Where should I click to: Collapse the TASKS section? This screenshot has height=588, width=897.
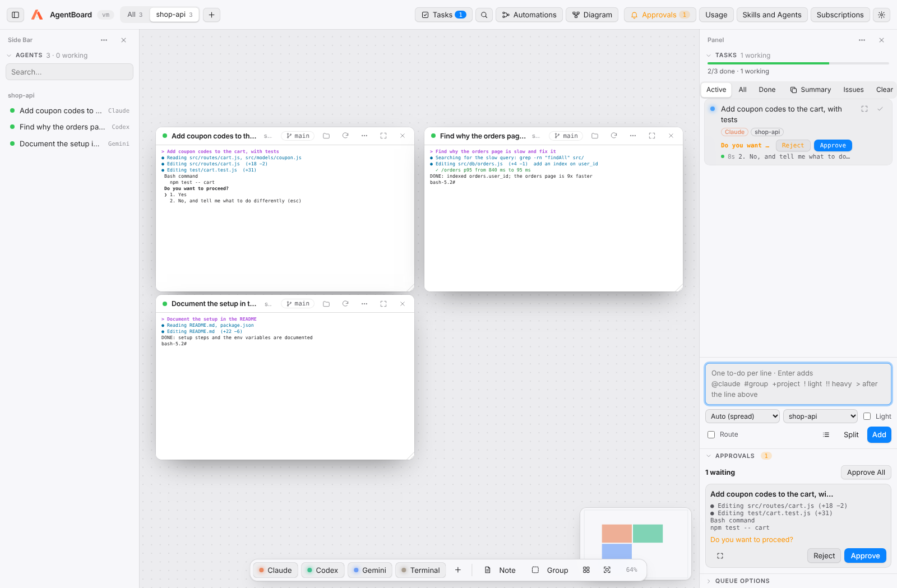pos(709,55)
